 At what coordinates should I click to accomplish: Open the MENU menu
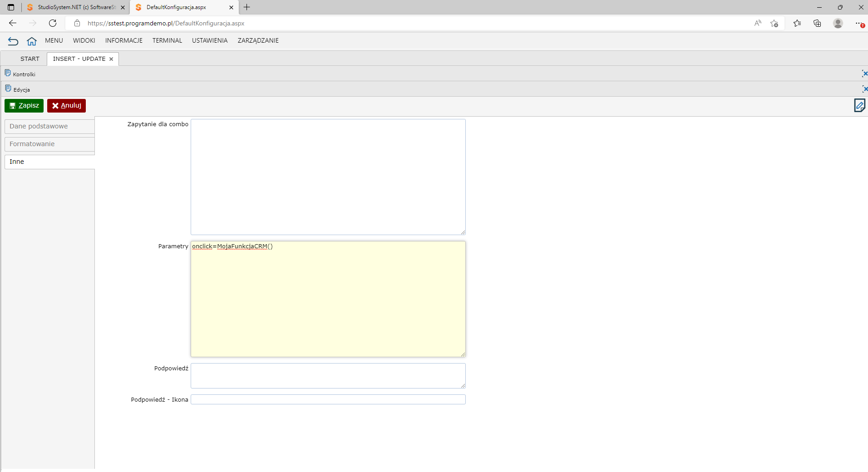pyautogui.click(x=54, y=40)
